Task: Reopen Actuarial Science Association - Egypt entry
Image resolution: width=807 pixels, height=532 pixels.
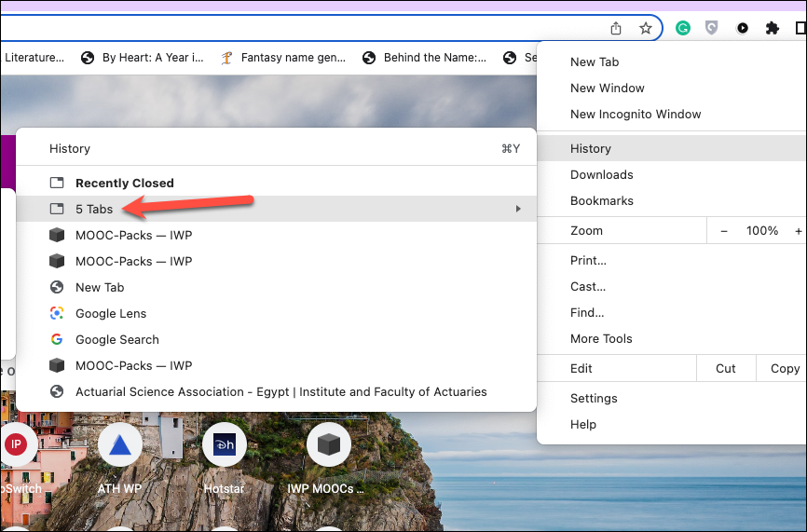Action: [x=277, y=391]
